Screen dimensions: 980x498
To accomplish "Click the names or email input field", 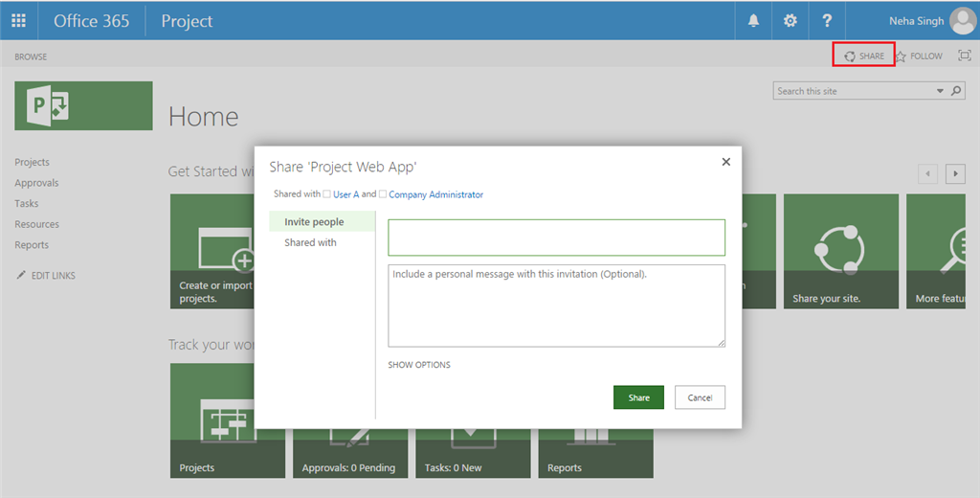I will pyautogui.click(x=556, y=238).
